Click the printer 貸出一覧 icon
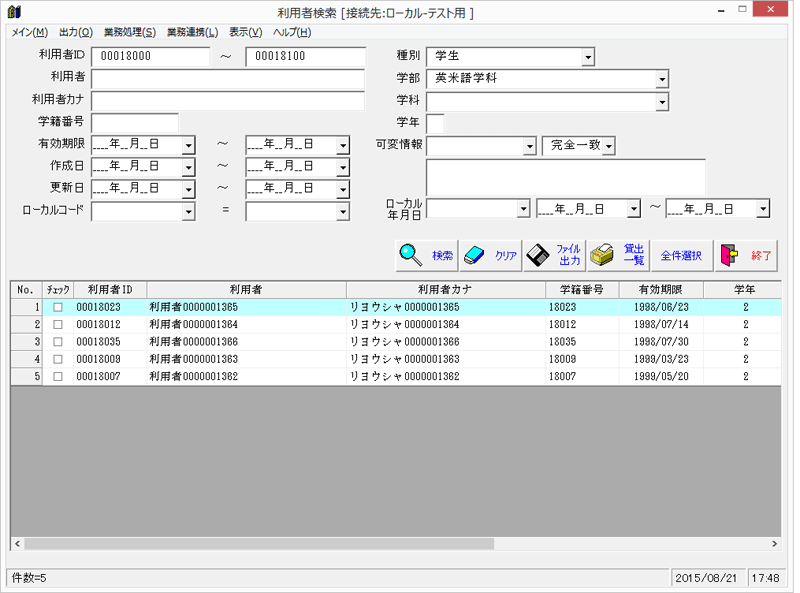Screen dimensions: 800x593 tap(602, 255)
